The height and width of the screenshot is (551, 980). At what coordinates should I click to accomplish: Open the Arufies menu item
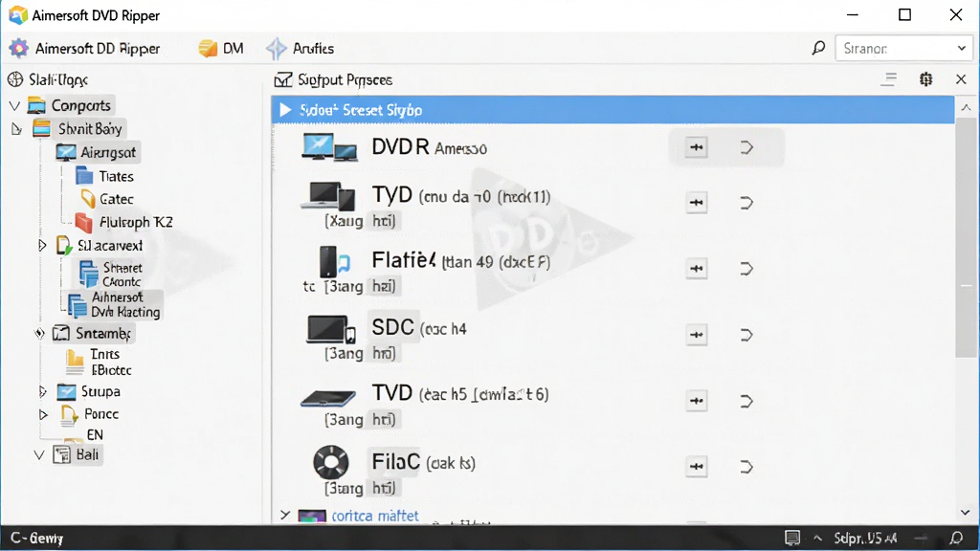click(300, 48)
